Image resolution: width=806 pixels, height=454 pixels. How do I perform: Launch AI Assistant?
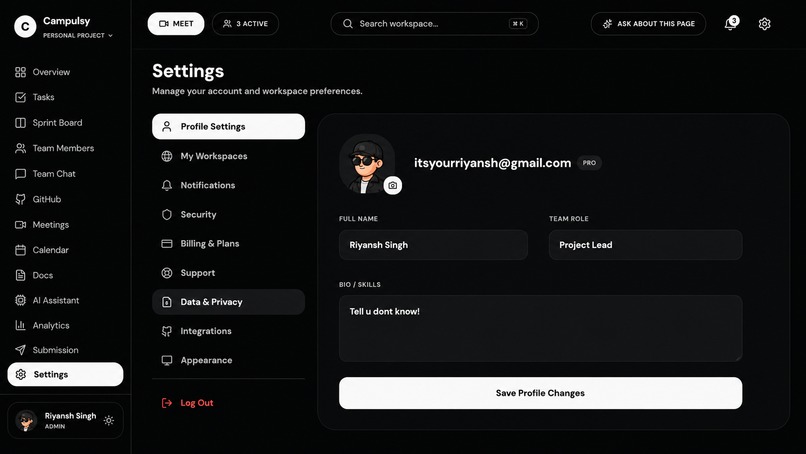pyautogui.click(x=65, y=300)
